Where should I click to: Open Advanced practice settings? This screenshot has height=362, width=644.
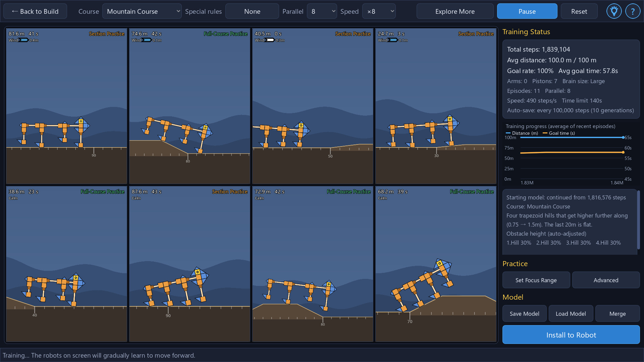[x=606, y=280]
